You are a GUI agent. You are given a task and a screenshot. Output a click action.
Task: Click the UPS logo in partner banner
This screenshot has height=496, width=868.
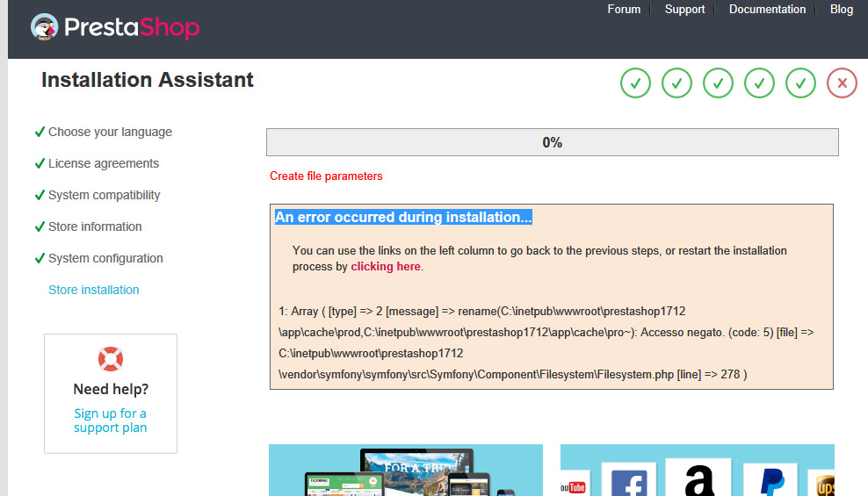pos(824,485)
